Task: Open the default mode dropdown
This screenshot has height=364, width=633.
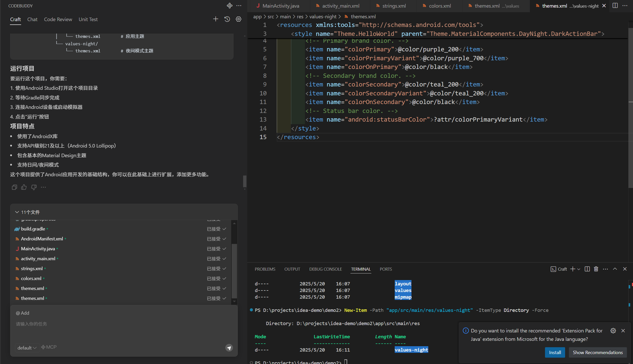Action: (x=27, y=348)
